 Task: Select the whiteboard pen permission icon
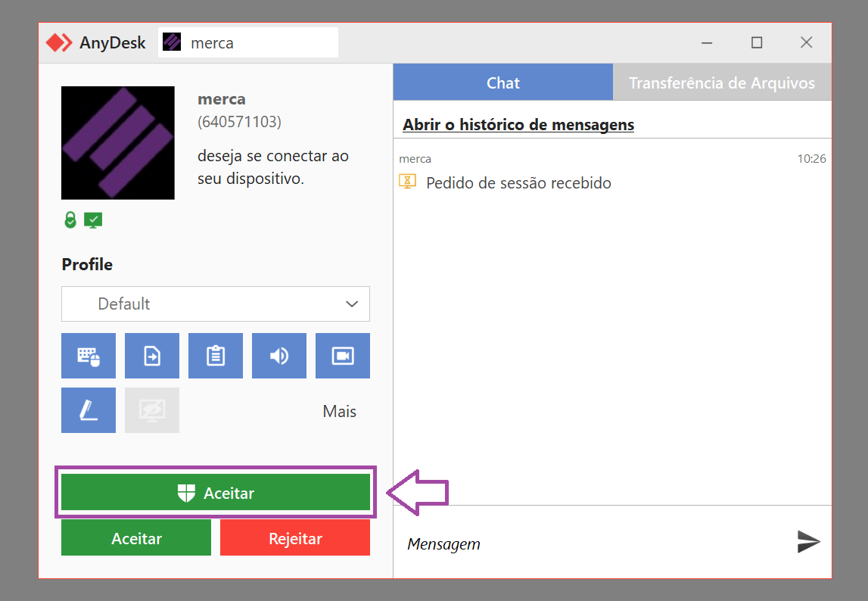88,410
